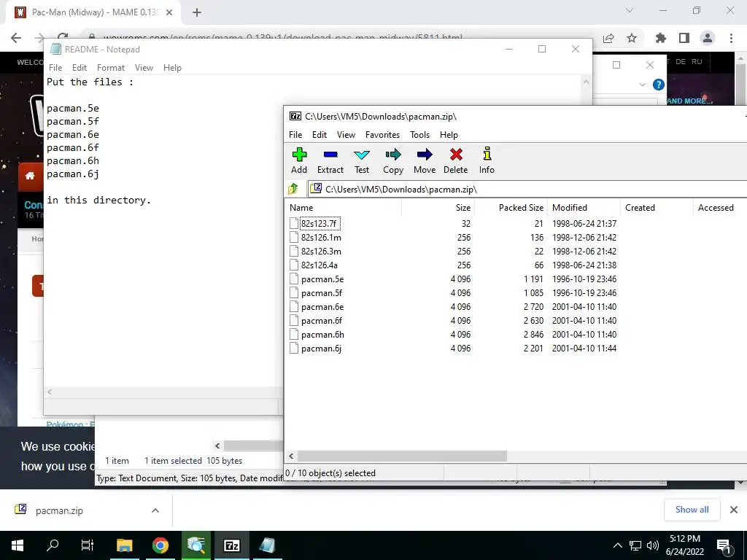Close the Pac-Man (Midway) tab

click(169, 12)
